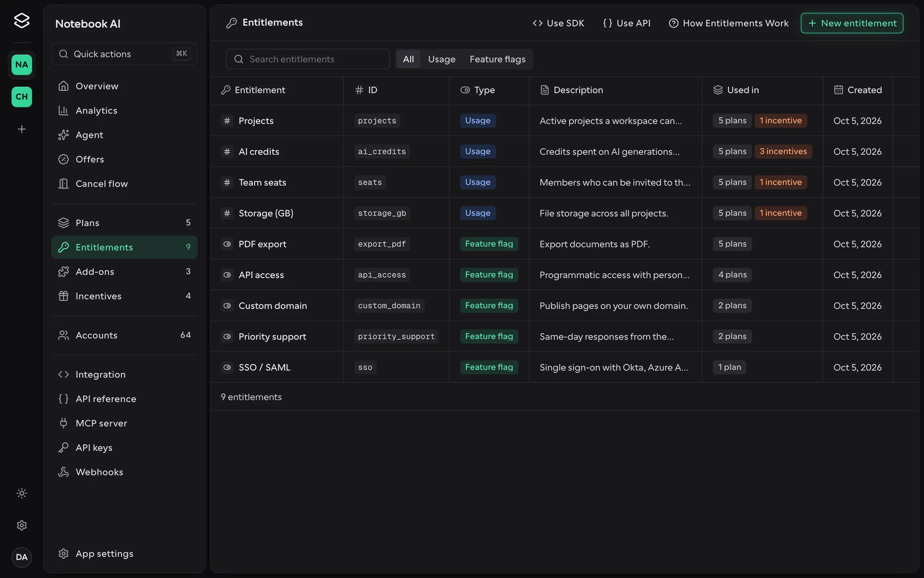This screenshot has height=578, width=924.
Task: Open the Add-ons section
Action: click(124, 272)
